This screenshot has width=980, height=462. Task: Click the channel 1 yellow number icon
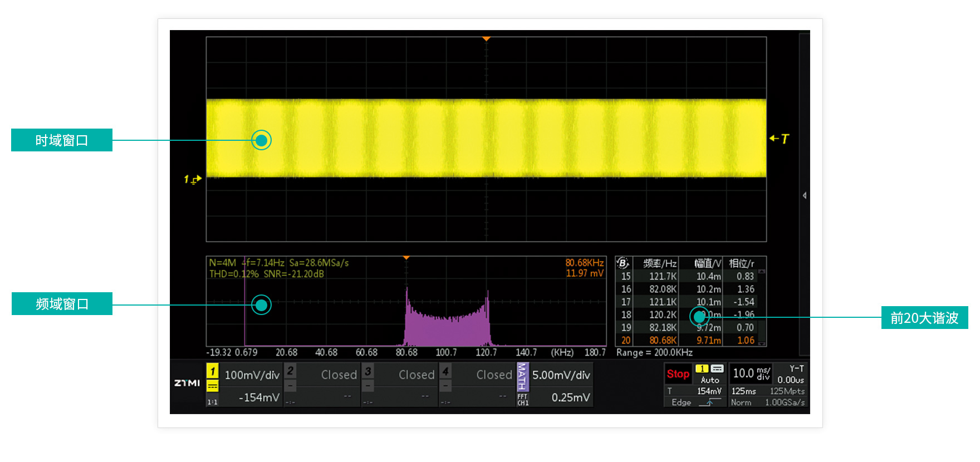point(212,371)
